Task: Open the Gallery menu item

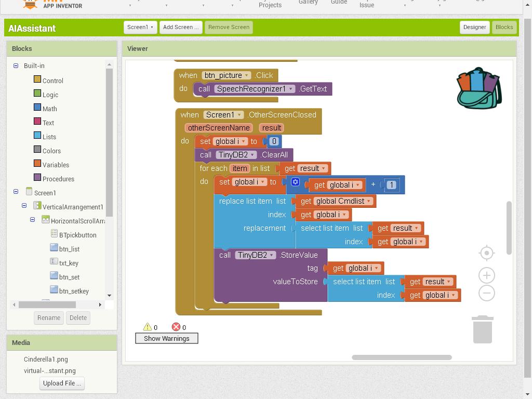Action: point(308,3)
